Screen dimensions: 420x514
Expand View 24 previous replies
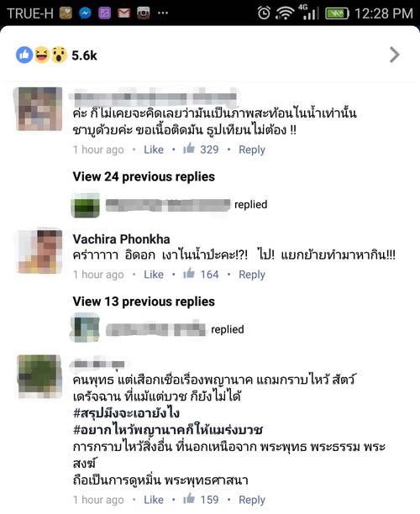pos(144,176)
